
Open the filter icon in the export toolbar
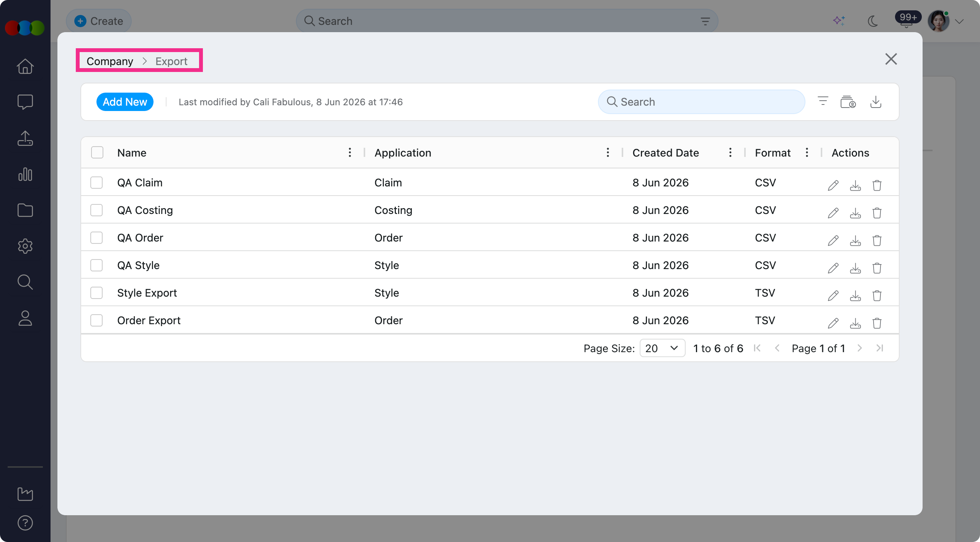[823, 101]
